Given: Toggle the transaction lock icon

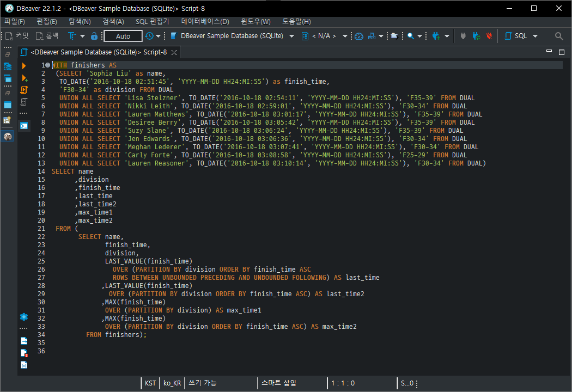Looking at the screenshot, I should (94, 36).
